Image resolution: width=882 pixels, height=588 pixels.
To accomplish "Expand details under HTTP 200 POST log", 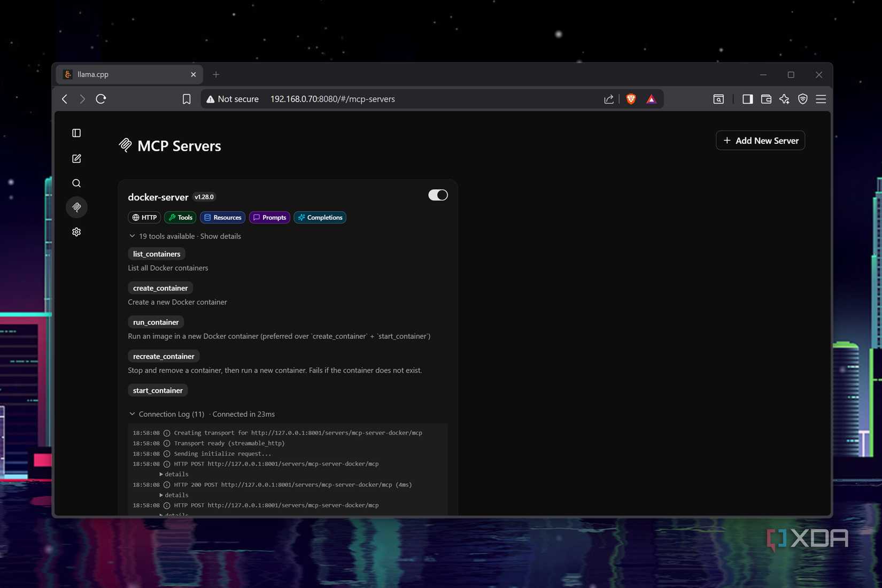I will click(174, 495).
